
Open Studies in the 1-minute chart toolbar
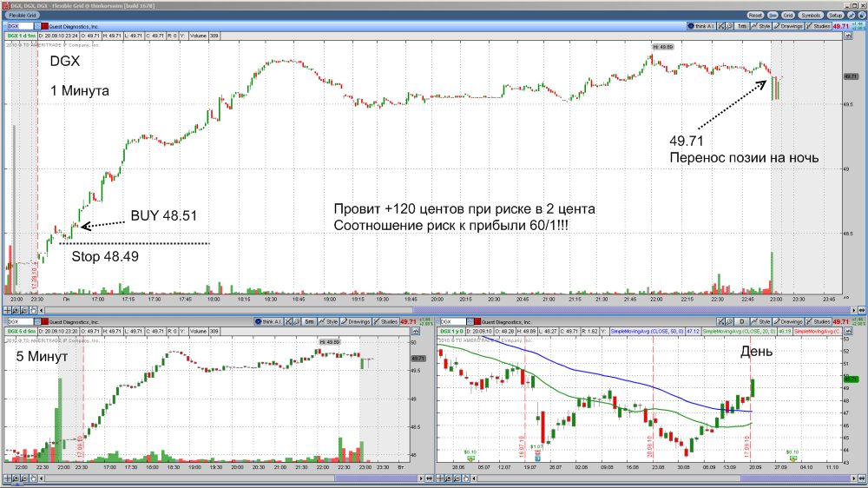click(817, 27)
